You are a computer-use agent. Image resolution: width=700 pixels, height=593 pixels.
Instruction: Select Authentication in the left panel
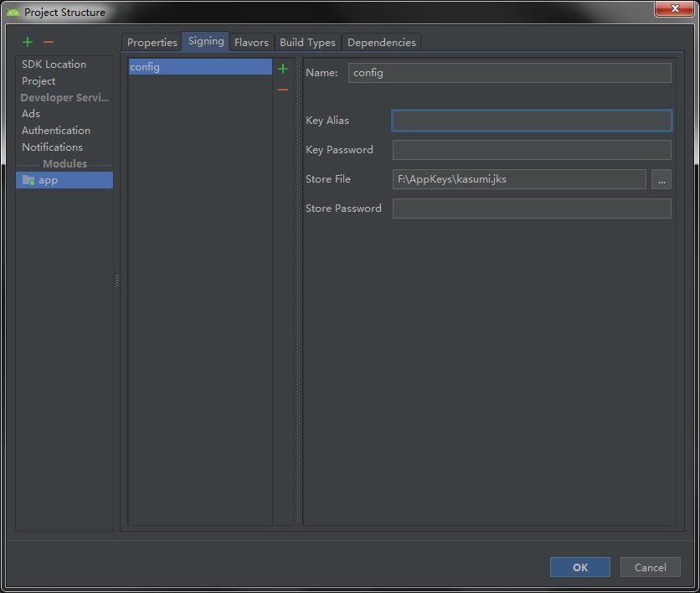[x=55, y=130]
